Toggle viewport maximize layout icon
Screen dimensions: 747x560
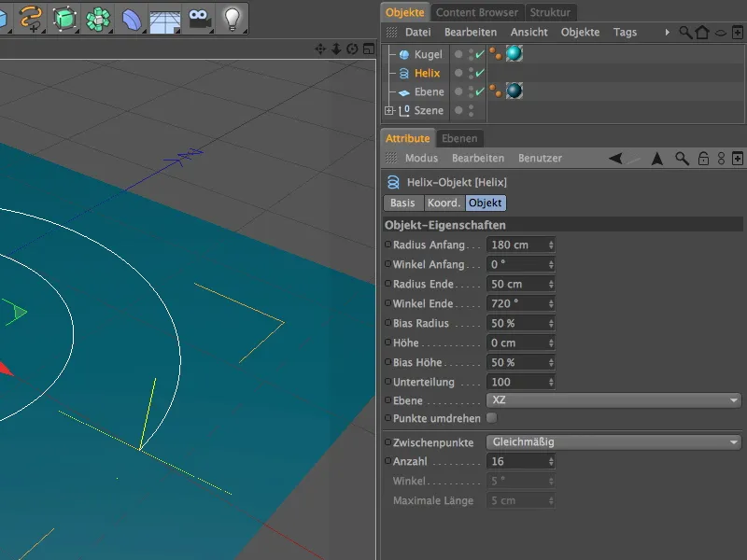pos(368,49)
